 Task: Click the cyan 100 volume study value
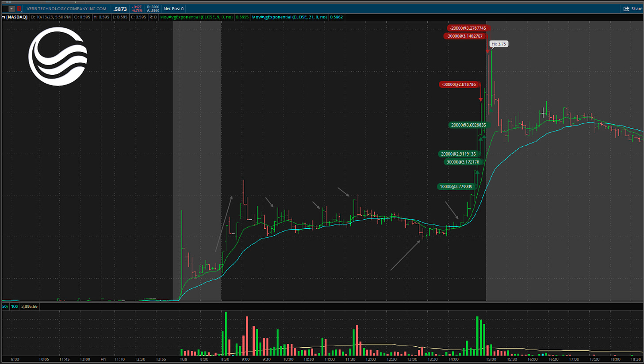(x=14, y=306)
